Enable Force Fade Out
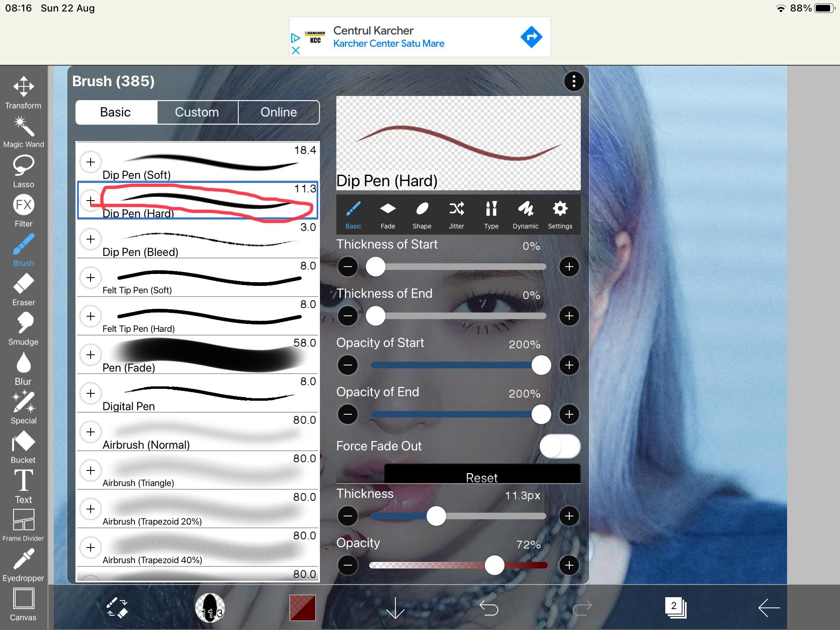840x630 pixels. tap(560, 446)
